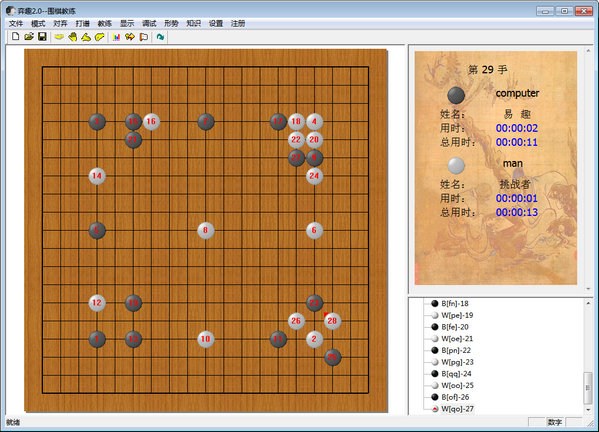The image size is (599, 432).
Task: Click the move list scrollbar thumb
Action: (x=588, y=388)
